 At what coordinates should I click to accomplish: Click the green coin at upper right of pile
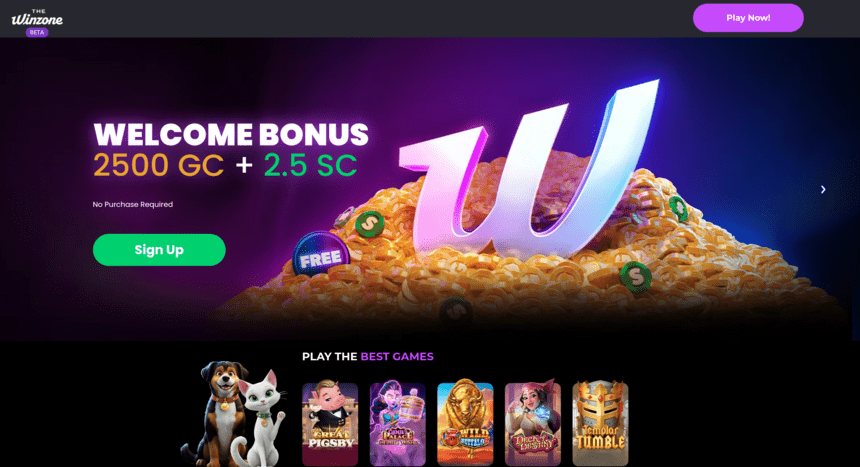pos(678,209)
